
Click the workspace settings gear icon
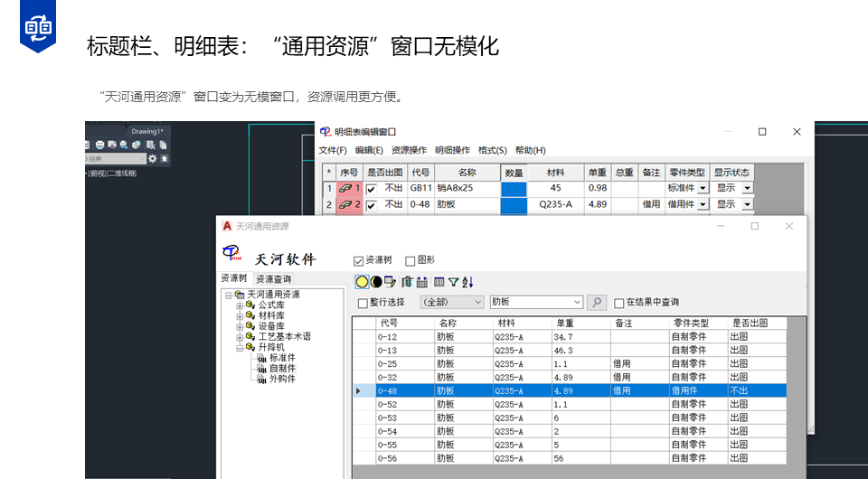click(153, 159)
